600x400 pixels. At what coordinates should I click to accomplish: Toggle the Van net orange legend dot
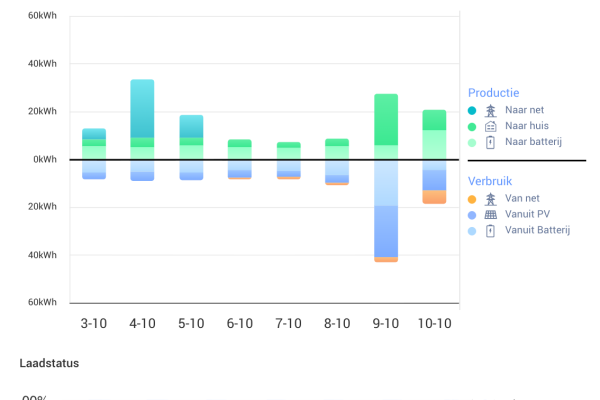pos(472,198)
